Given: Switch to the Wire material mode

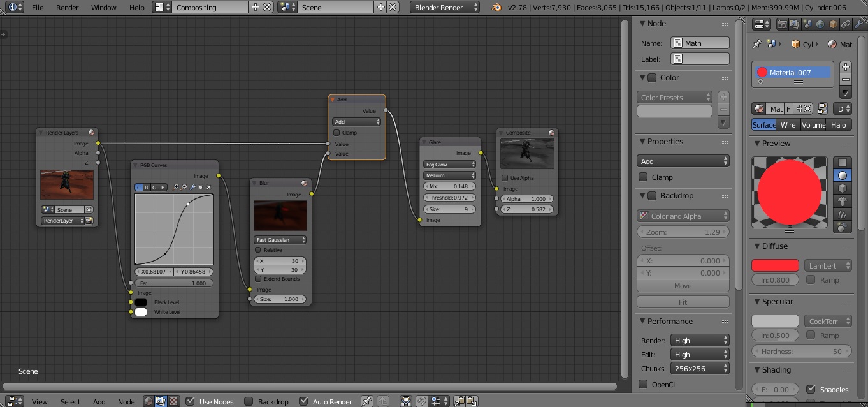Looking at the screenshot, I should pyautogui.click(x=788, y=124).
